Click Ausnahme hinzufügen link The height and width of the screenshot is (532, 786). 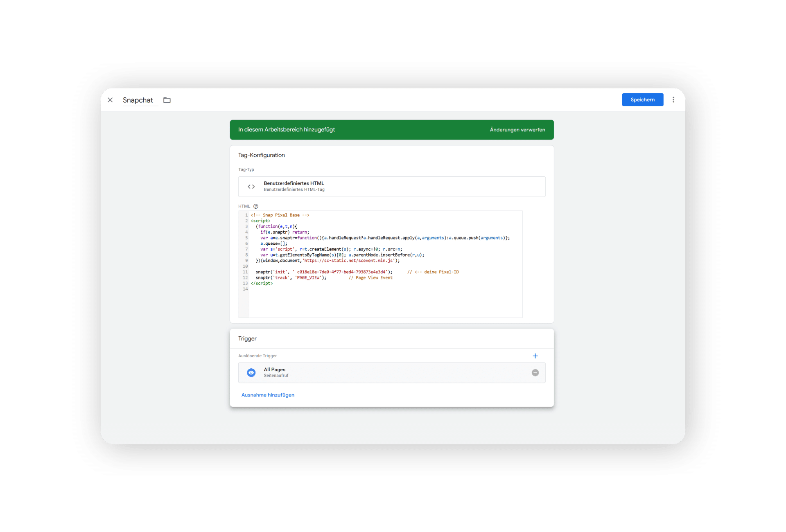click(268, 395)
